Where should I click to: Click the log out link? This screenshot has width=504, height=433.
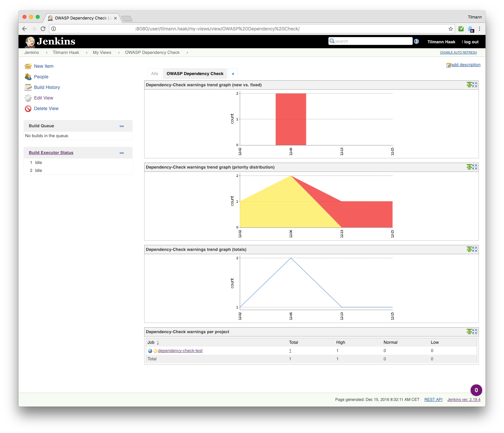click(x=471, y=42)
